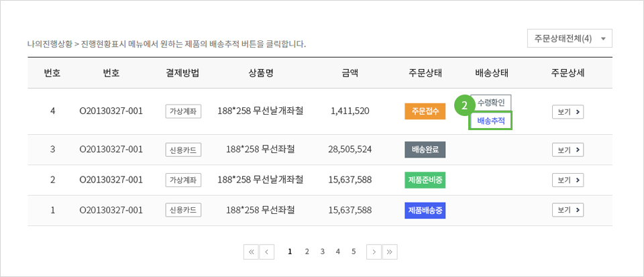Image resolution: width=644 pixels, height=277 pixels.
Task: Click the 배송추적 button
Action: tap(491, 121)
